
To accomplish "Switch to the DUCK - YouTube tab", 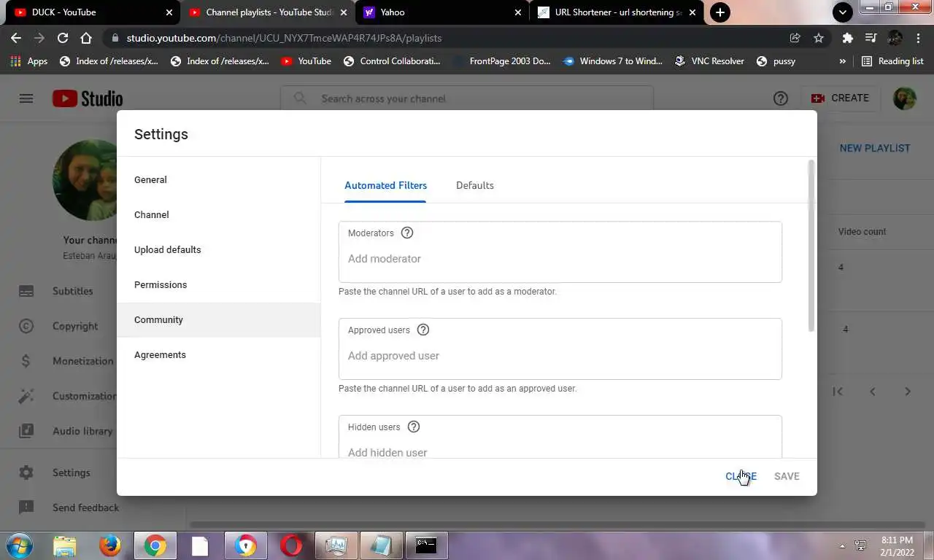I will click(93, 12).
